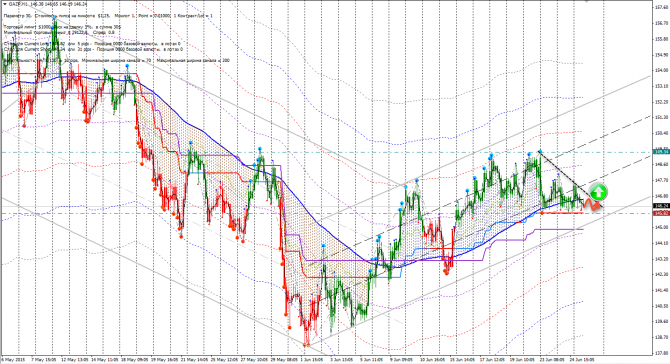Click the 145.82 red price level tag
Viewport: 670px width, 364px height.
pos(661,213)
